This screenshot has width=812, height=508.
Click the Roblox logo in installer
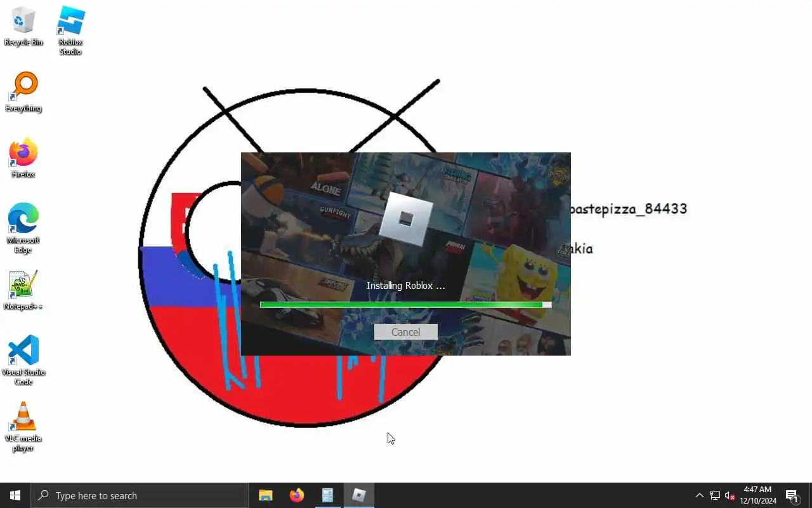(406, 219)
